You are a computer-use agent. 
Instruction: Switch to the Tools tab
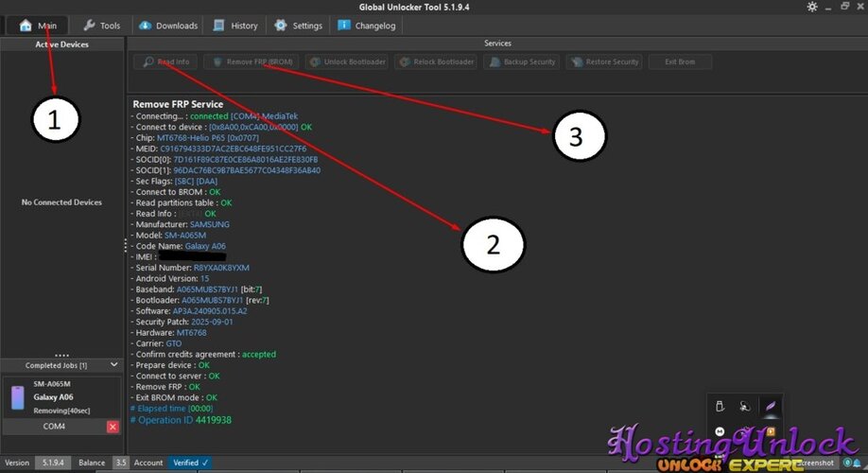pos(101,26)
